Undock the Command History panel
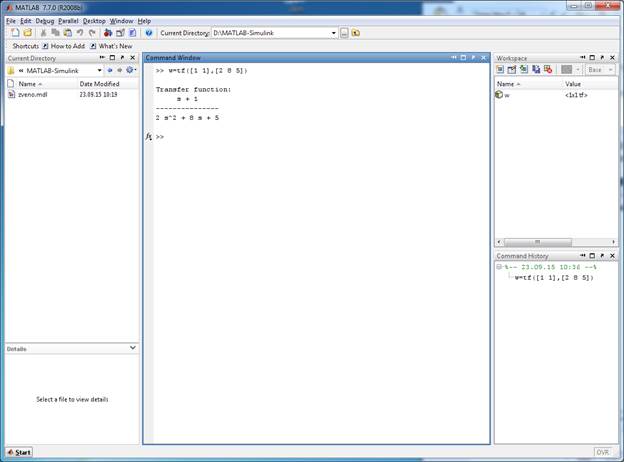This screenshot has height=462, width=624. point(603,255)
